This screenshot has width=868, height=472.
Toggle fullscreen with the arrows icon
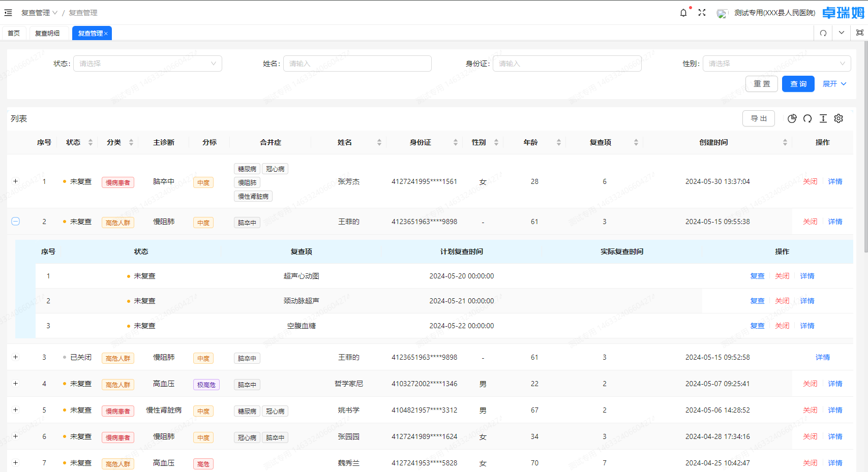pyautogui.click(x=702, y=13)
